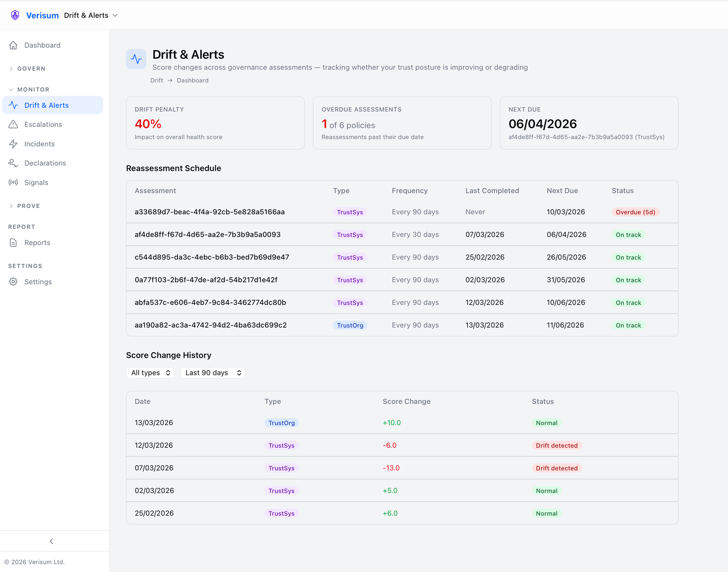The width and height of the screenshot is (728, 572).
Task: Select Dashboard in the sidebar navigation
Action: coord(42,45)
